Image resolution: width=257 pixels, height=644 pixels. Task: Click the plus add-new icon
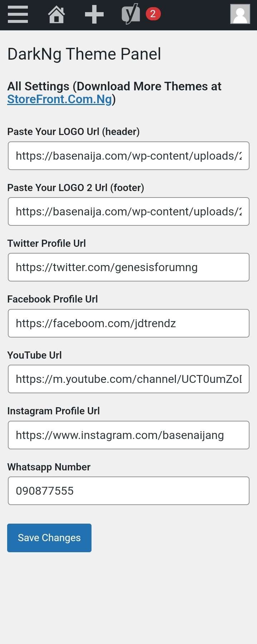[94, 15]
